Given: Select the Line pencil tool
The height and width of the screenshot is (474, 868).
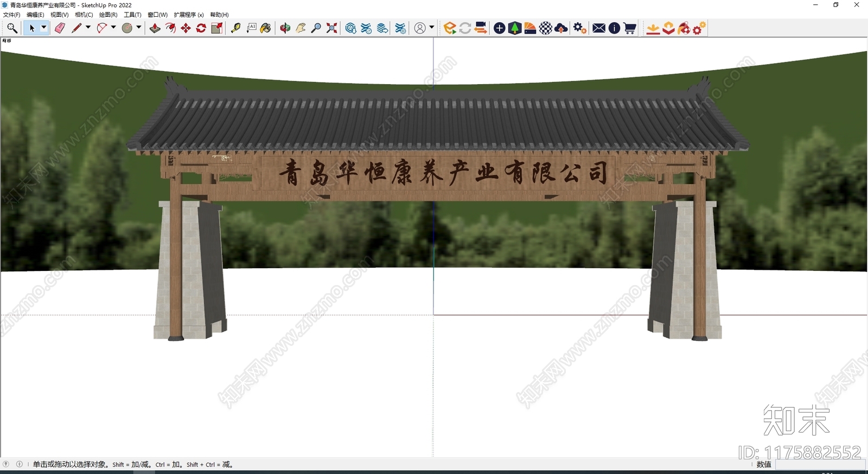Looking at the screenshot, I should tap(76, 28).
